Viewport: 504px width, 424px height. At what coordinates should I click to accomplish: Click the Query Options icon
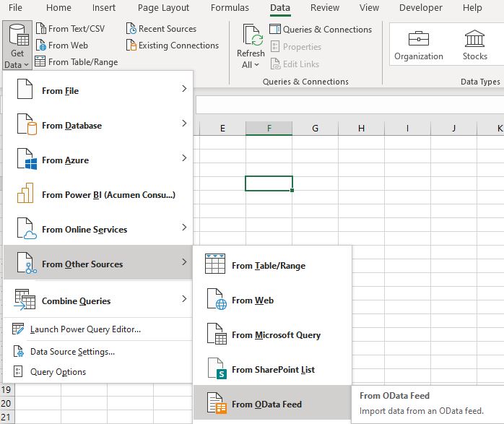(18, 371)
